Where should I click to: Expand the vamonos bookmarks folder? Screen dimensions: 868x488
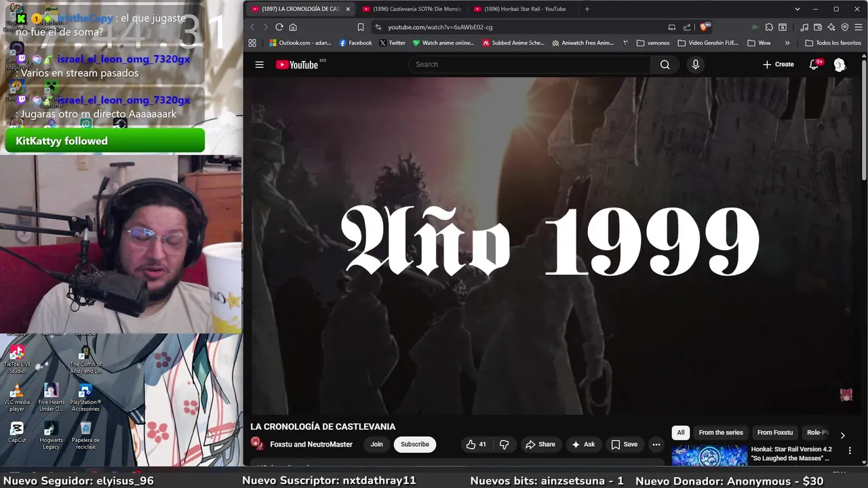tap(653, 43)
